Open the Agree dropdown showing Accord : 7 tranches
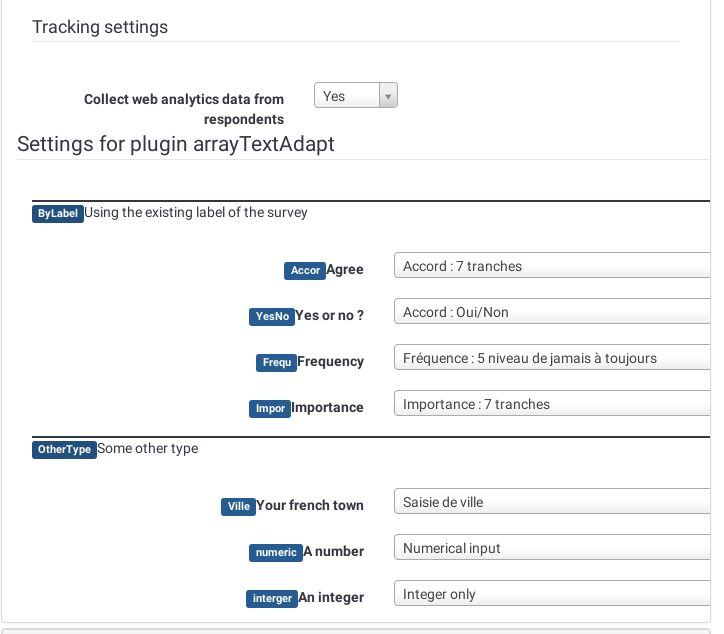The image size is (724, 634). 552,266
